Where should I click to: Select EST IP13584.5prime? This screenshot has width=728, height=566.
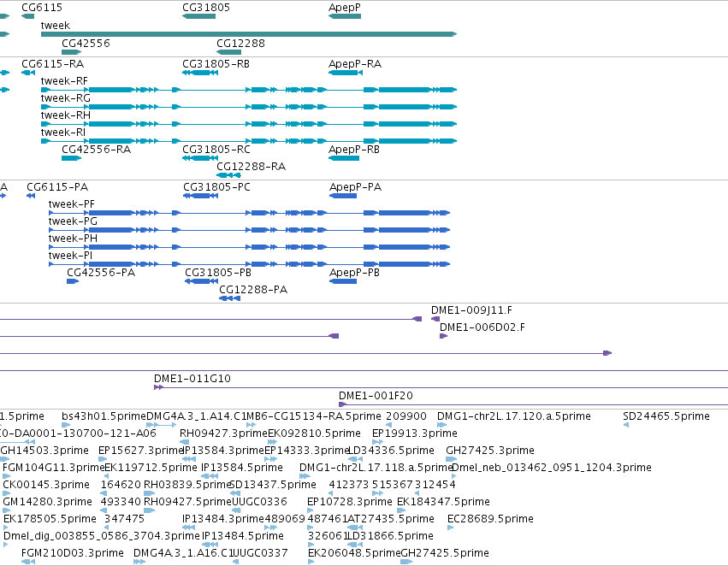coord(210,476)
